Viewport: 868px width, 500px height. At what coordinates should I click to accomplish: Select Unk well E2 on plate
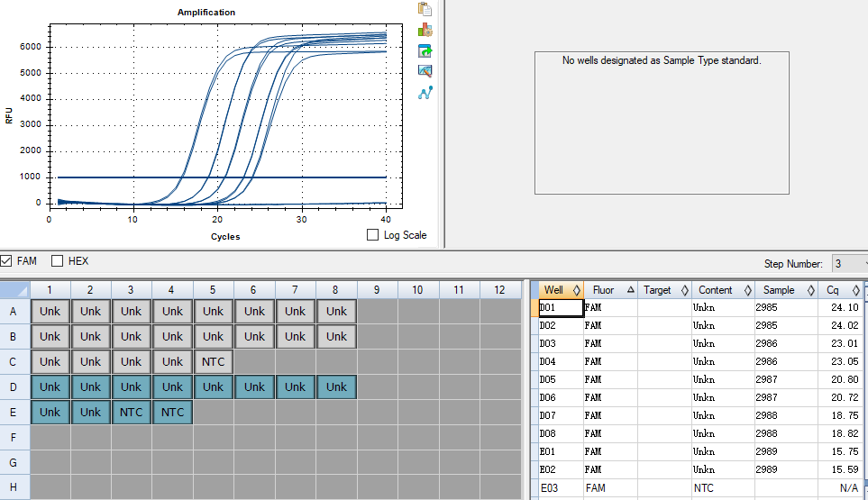(x=90, y=412)
